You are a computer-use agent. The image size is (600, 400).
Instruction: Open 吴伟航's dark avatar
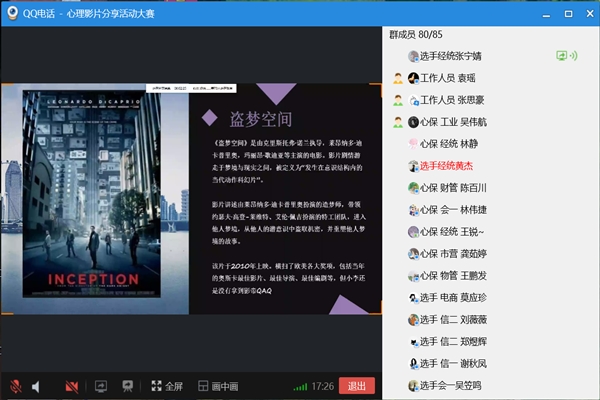(413, 122)
